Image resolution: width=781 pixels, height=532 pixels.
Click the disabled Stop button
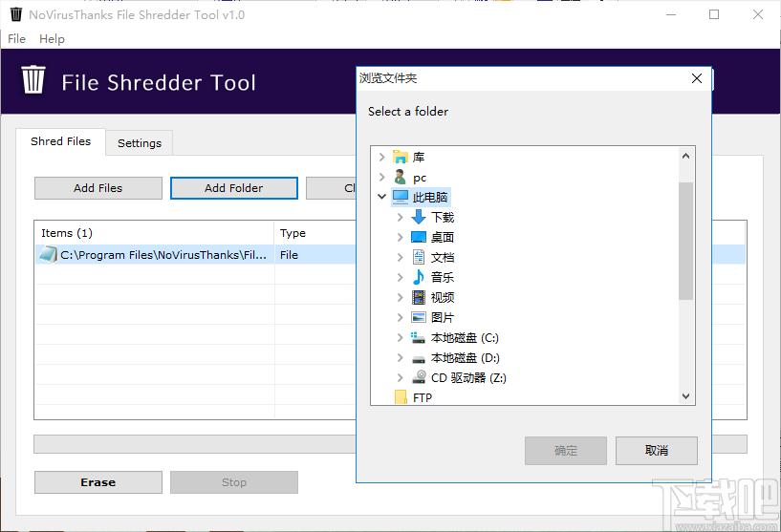[x=234, y=482]
